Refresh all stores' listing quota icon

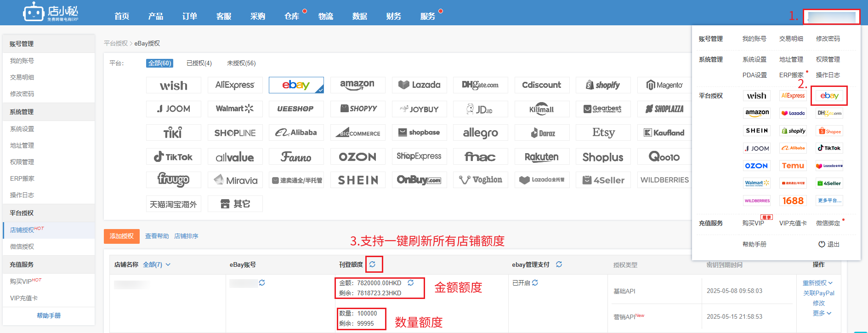coord(373,264)
